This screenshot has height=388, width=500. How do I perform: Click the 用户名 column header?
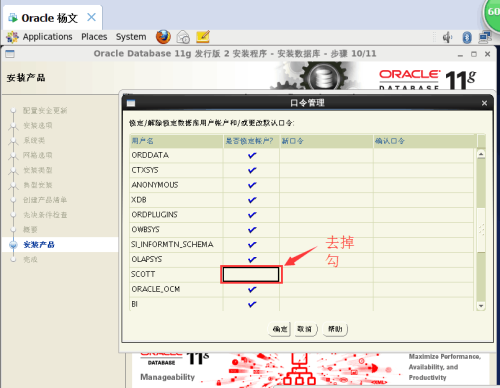pos(176,141)
